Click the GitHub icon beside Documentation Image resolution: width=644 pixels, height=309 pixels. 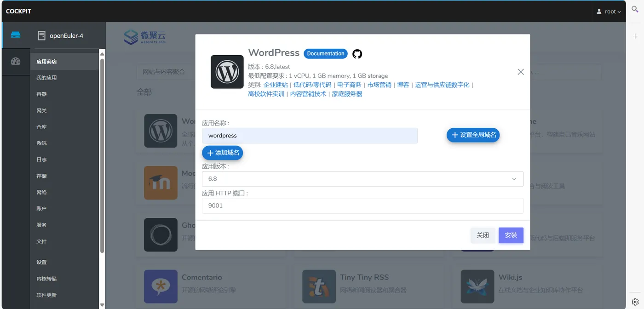click(x=357, y=54)
